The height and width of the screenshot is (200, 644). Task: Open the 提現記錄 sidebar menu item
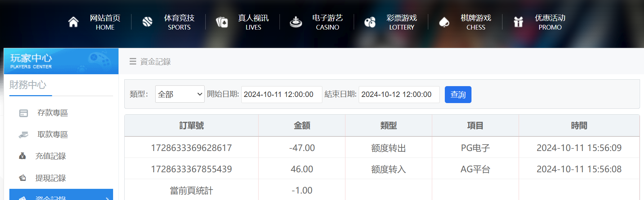click(50, 178)
